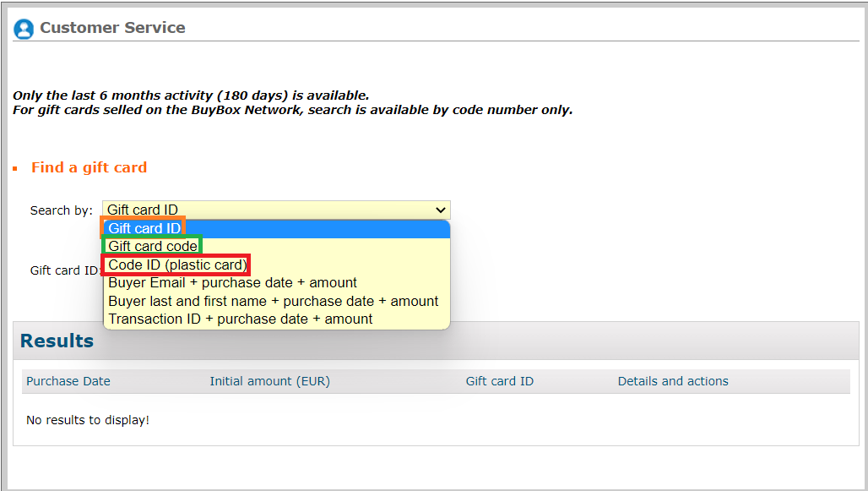This screenshot has width=868, height=491.
Task: Click the No results to display message
Action: click(88, 420)
